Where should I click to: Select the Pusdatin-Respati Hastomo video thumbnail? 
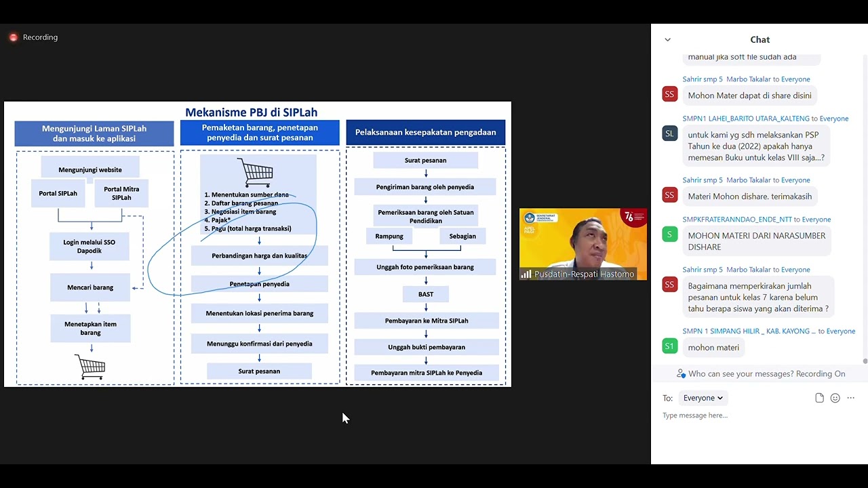coord(583,244)
